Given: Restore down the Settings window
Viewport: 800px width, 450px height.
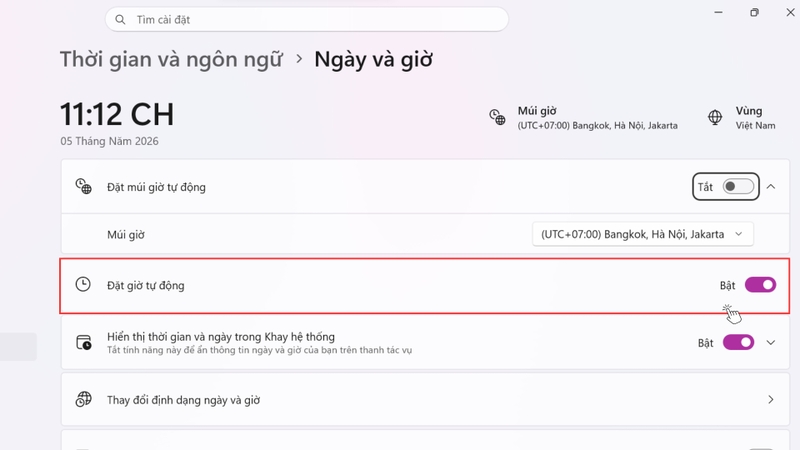Looking at the screenshot, I should pyautogui.click(x=754, y=12).
